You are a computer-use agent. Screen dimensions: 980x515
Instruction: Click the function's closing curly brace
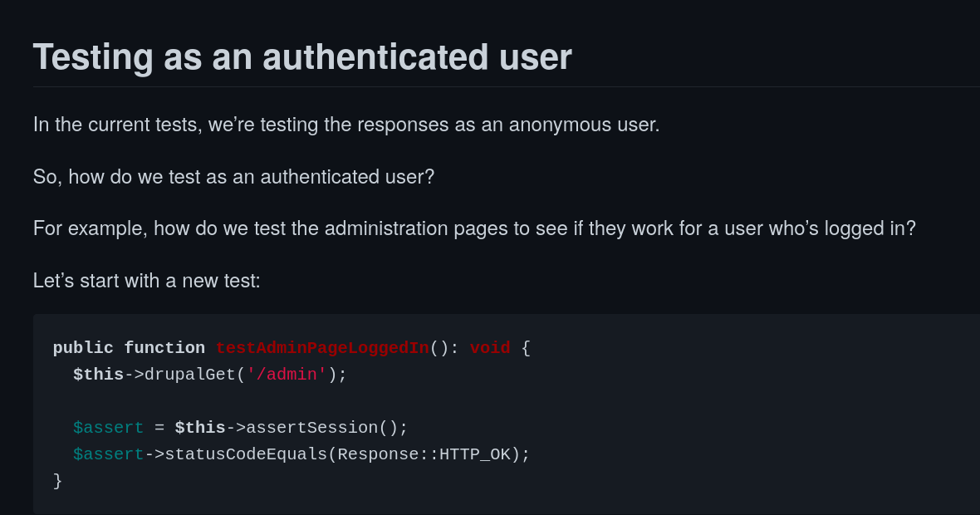[57, 481]
